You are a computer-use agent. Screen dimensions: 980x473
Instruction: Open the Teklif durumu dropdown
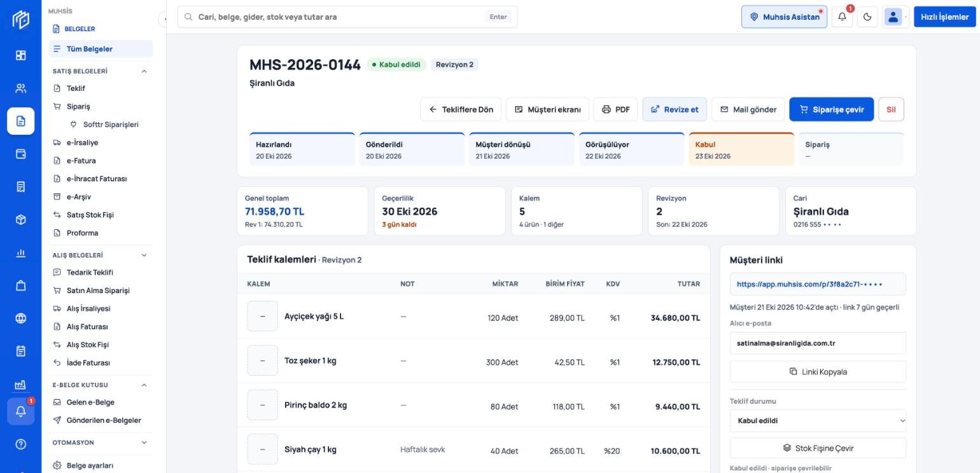(x=818, y=420)
